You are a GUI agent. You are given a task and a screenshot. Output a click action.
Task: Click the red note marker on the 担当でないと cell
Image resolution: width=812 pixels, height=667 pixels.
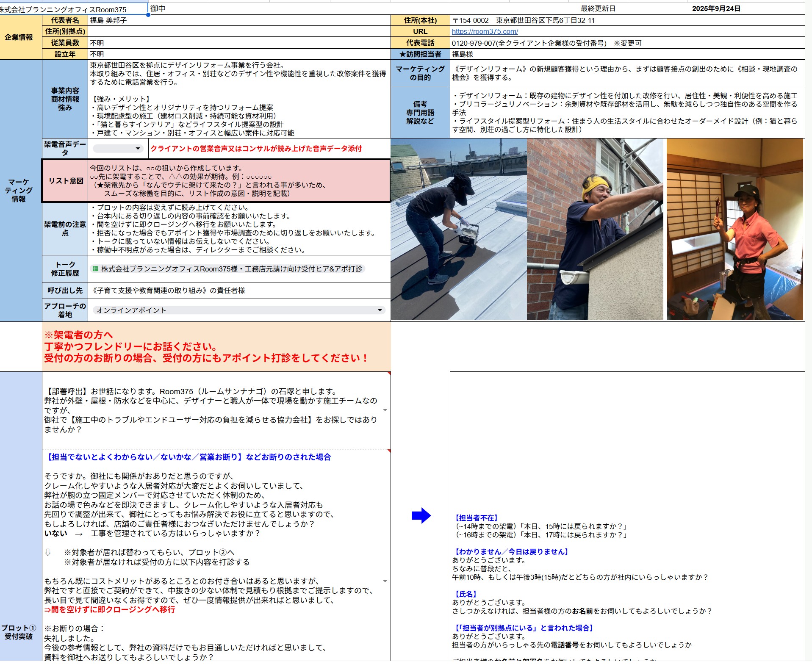pos(388,451)
